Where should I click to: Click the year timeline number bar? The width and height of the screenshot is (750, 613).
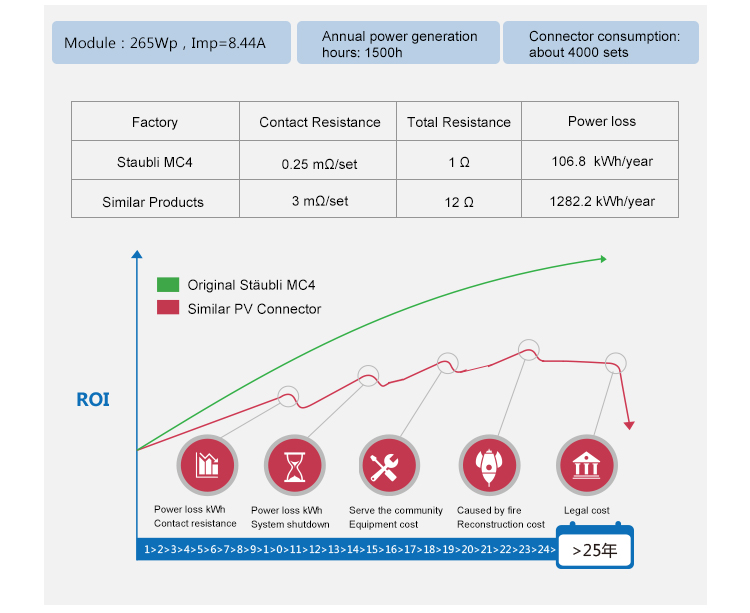click(x=347, y=549)
